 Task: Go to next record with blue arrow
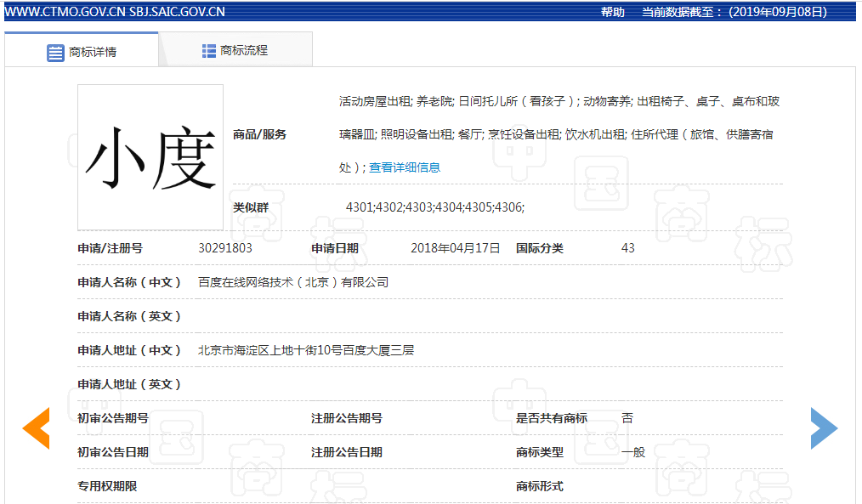(824, 428)
